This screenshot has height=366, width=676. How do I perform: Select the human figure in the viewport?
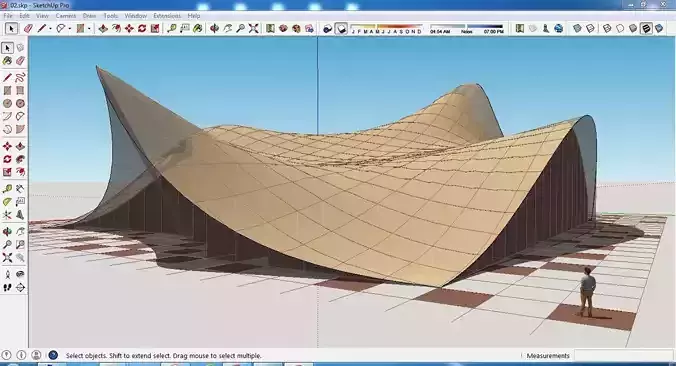click(x=587, y=291)
